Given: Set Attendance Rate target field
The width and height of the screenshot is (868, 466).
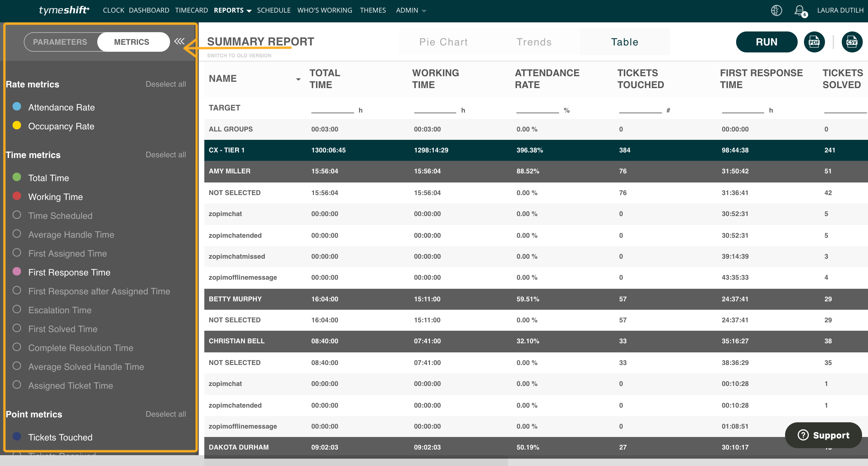Looking at the screenshot, I should tap(538, 109).
